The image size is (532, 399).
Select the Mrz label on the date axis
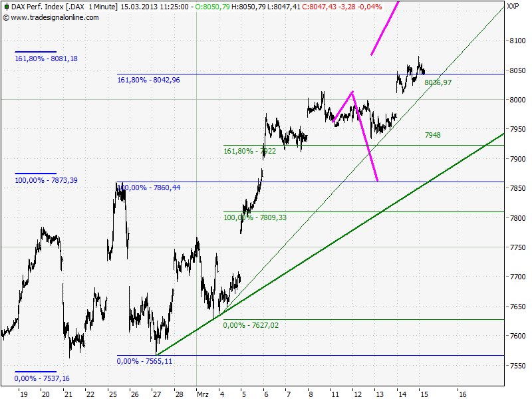[x=203, y=392]
